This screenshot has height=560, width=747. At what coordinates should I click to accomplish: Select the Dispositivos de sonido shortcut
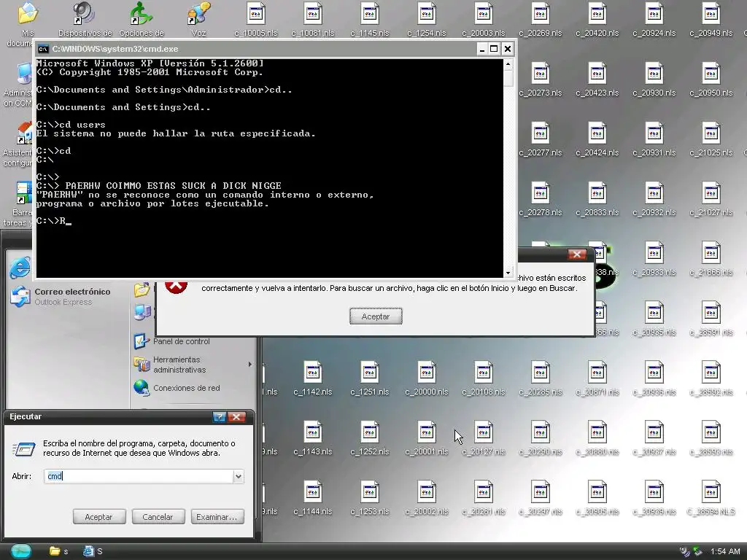(85, 20)
